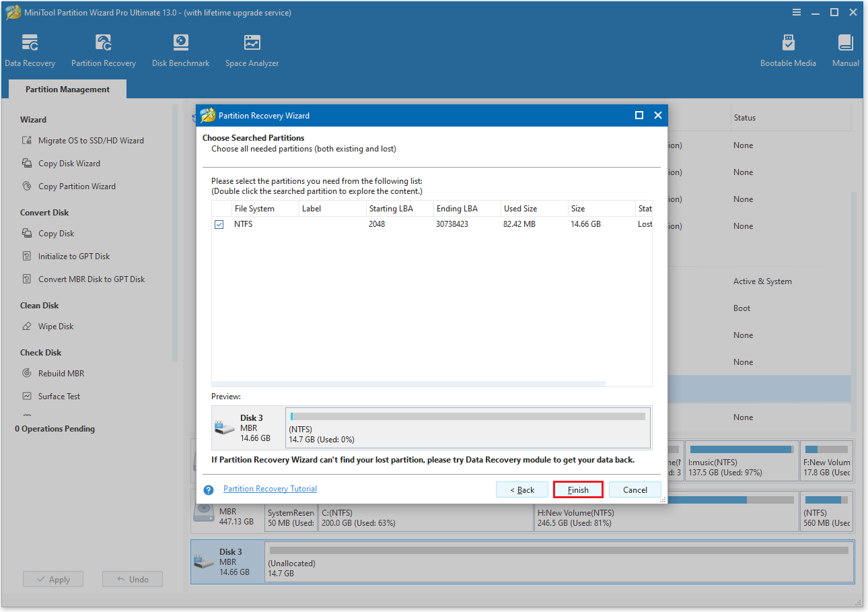Click the Migrate OS wizard icon
This screenshot has width=868, height=612.
[x=27, y=141]
